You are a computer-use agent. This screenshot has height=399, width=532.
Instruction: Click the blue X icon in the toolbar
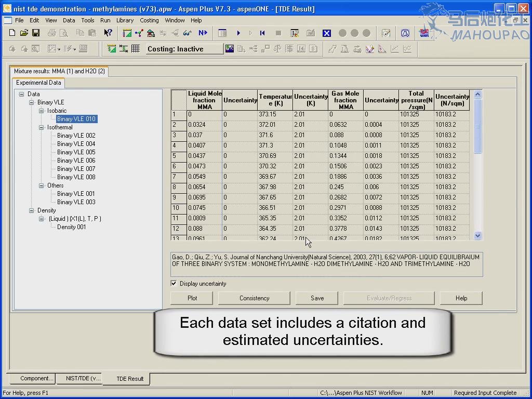click(x=327, y=33)
